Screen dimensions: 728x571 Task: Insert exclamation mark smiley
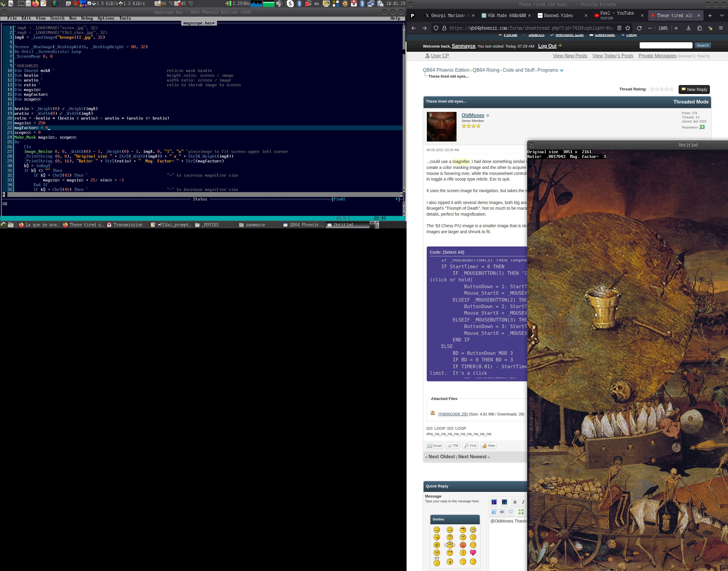[463, 553]
